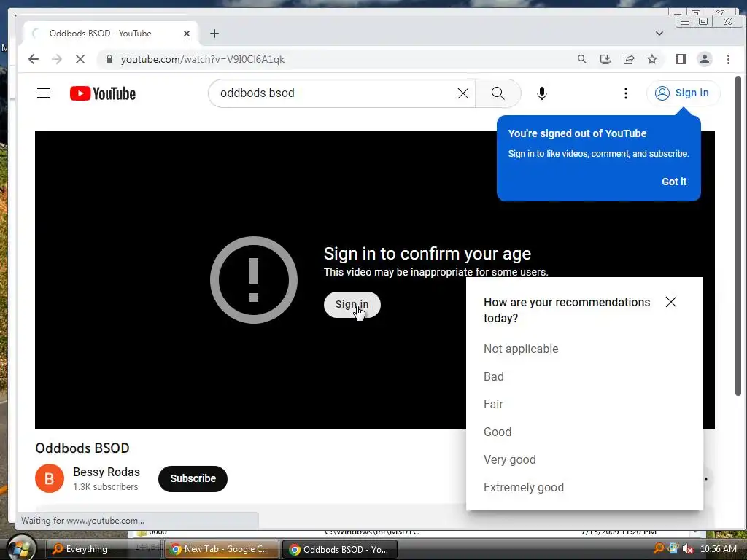The width and height of the screenshot is (747, 560).
Task: Click Sign in to confirm age
Action: coord(352,304)
